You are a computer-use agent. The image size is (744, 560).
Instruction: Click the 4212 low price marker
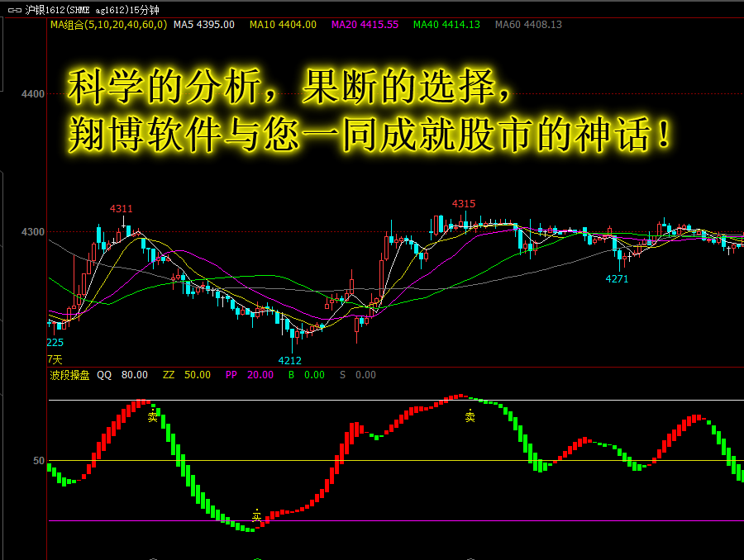(x=290, y=360)
